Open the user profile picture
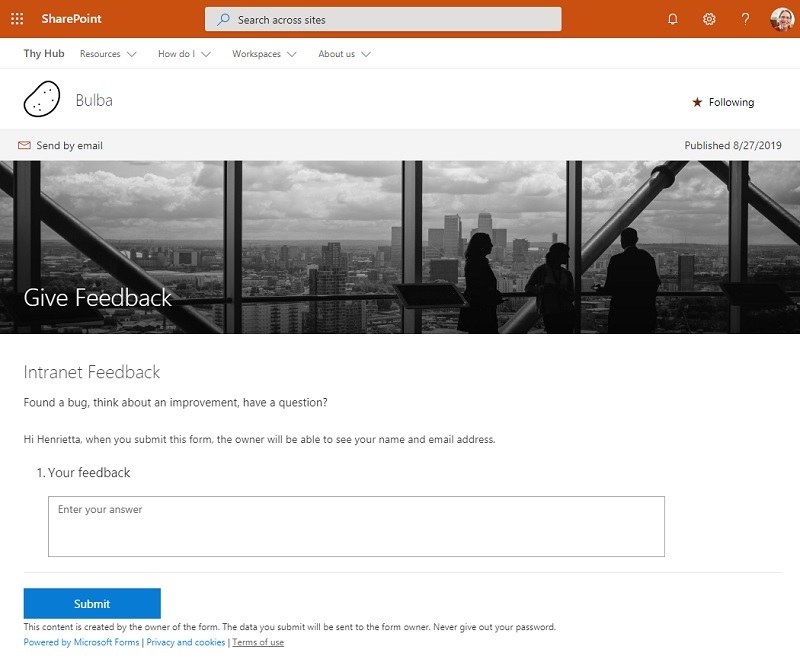Image resolution: width=800 pixels, height=672 pixels. (782, 19)
